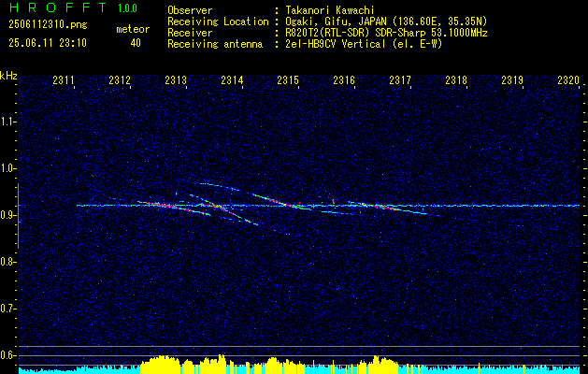Click the 2313 time marker
588x374 pixels.
click(176, 80)
